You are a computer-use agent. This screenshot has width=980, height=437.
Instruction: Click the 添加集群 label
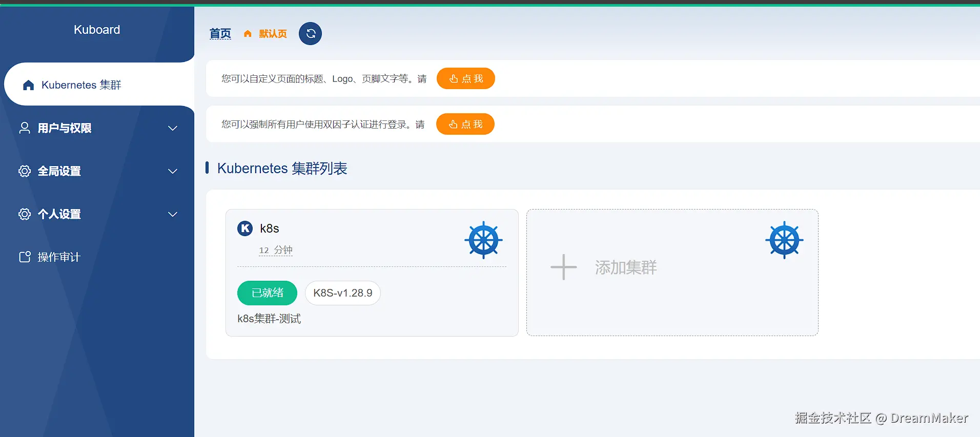(x=626, y=267)
